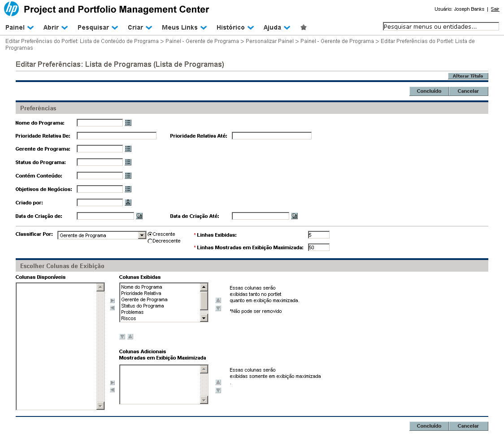Open the Meus Links menu
Image resolution: width=504 pixels, height=442 pixels.
tap(184, 27)
